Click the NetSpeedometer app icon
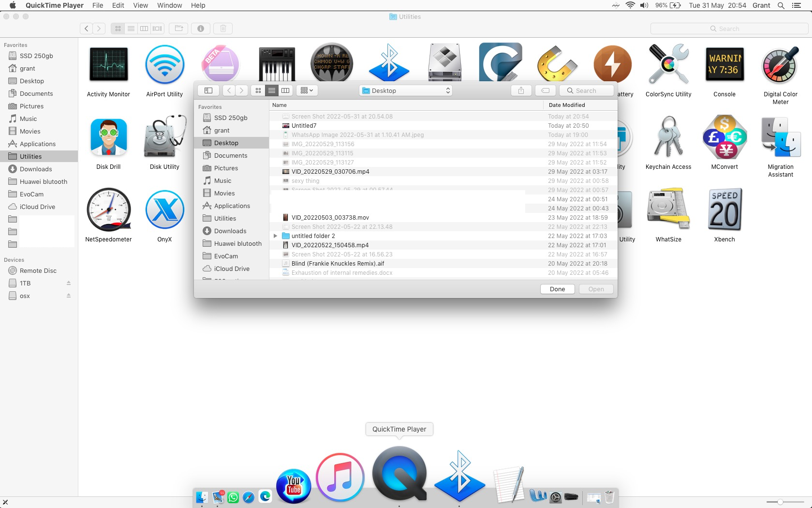The image size is (812, 508). pyautogui.click(x=108, y=209)
